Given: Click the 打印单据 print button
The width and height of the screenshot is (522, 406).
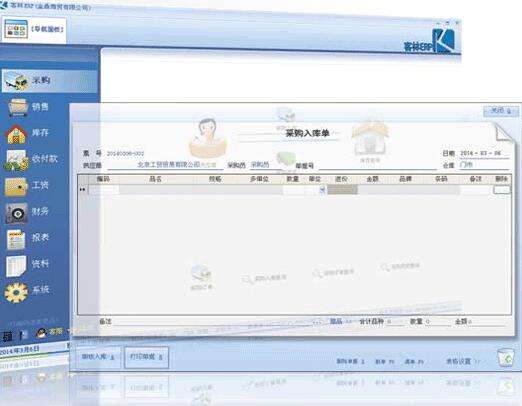Looking at the screenshot, I should pos(146,357).
